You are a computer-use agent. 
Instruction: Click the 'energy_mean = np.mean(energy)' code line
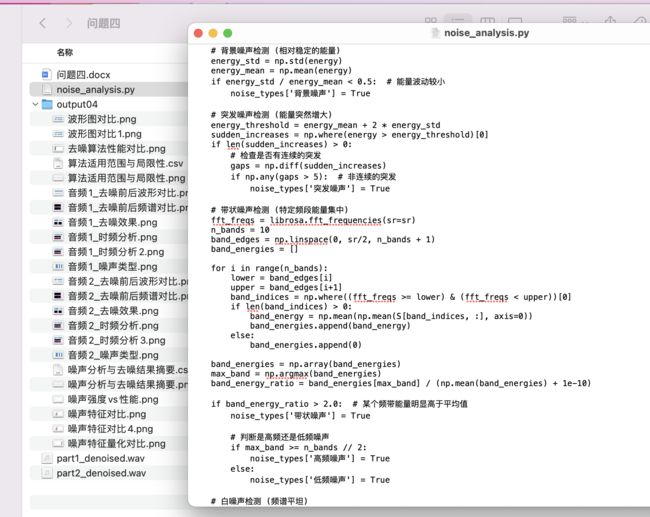click(281, 71)
